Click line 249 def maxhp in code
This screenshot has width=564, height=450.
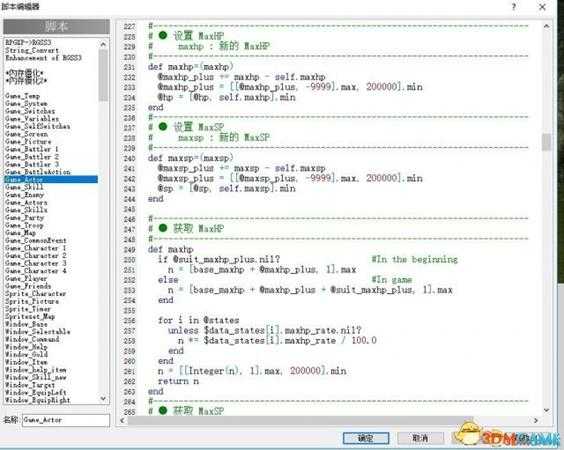(x=170, y=249)
